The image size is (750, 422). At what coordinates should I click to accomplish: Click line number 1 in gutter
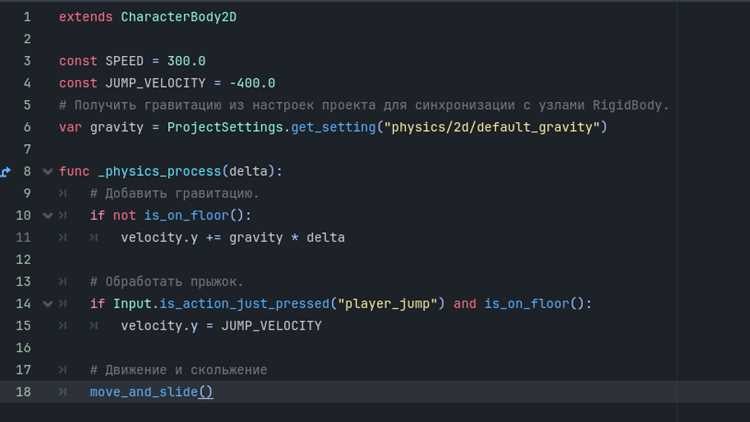27,17
